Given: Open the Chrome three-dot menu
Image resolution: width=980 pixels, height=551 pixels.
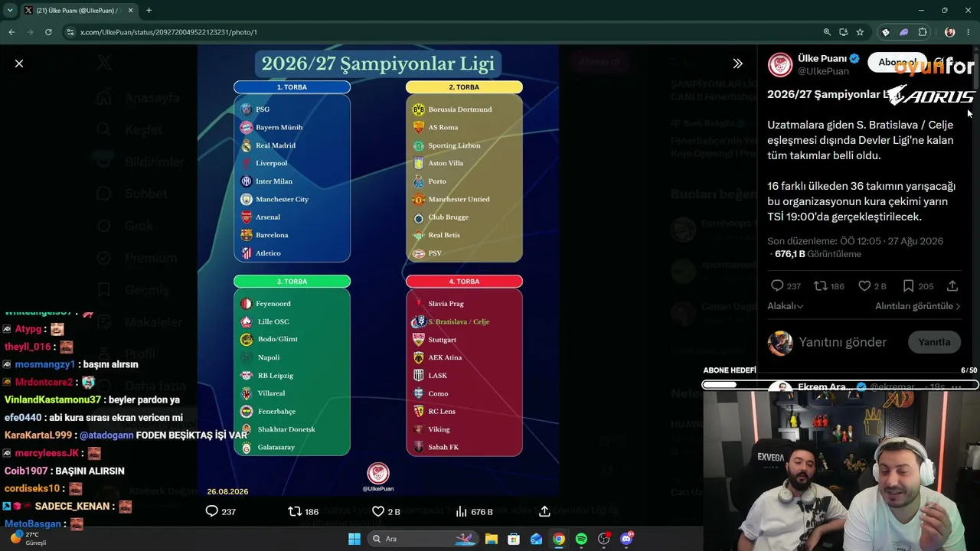Looking at the screenshot, I should 969,32.
